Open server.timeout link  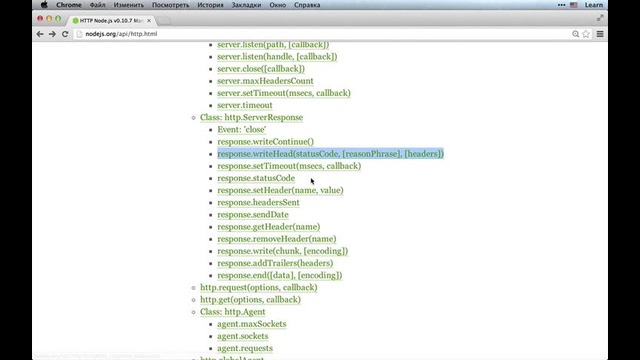pos(244,105)
